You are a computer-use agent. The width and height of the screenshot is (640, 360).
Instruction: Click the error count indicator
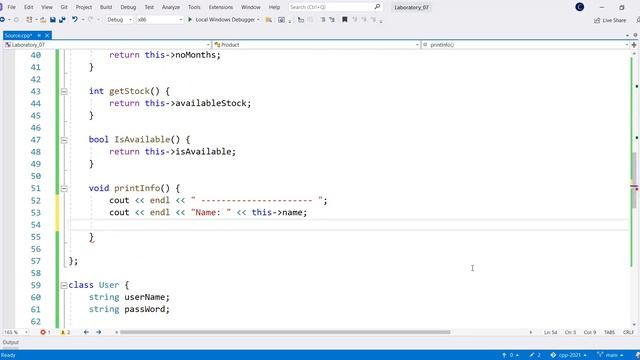pyautogui.click(x=45, y=332)
